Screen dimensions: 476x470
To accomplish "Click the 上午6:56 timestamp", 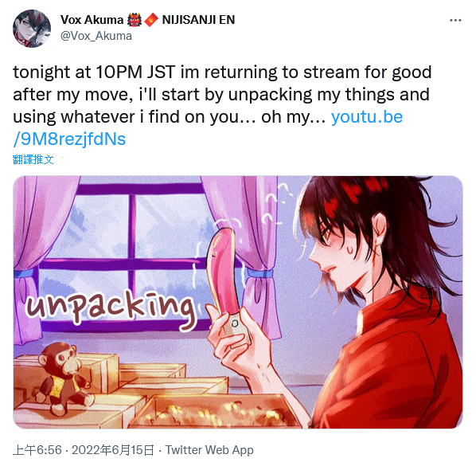I will coord(37,450).
